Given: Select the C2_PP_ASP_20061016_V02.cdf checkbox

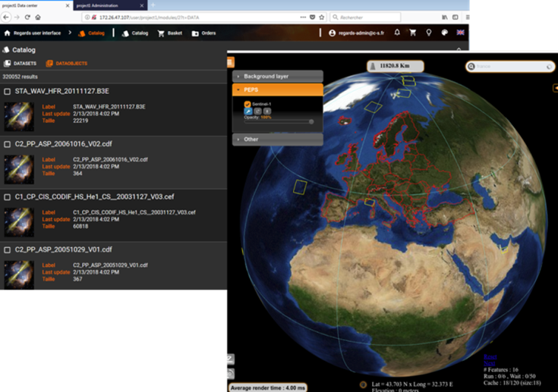Looking at the screenshot, I should tap(8, 143).
